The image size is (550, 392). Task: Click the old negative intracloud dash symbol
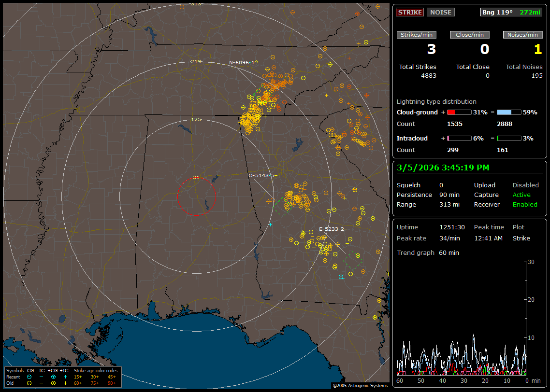click(x=41, y=383)
